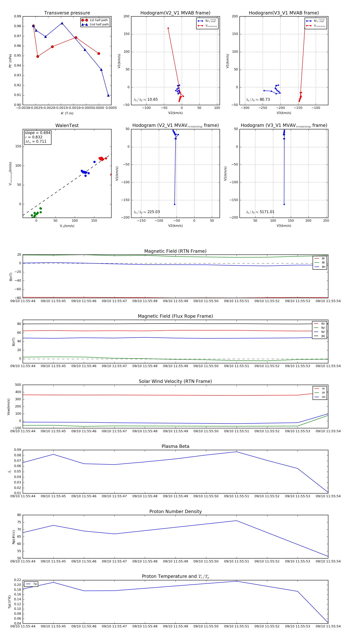
Task: Click the 'r = 0.832' annotation
Action: click(34, 137)
